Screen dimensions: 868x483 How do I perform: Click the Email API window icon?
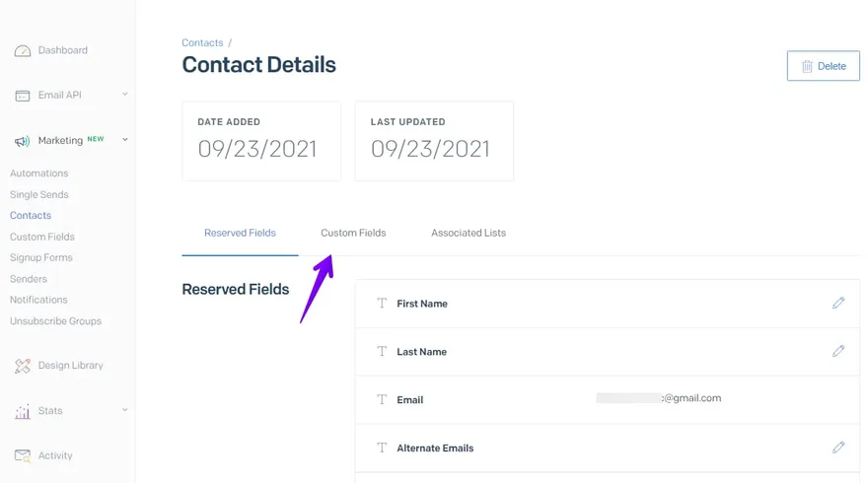(22, 96)
